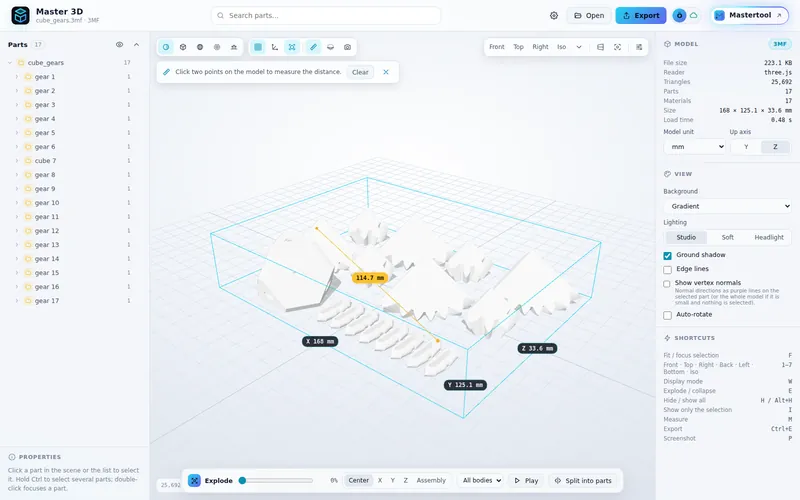Image resolution: width=800 pixels, height=500 pixels.
Task: Select the first display mode icon in toolbar
Action: 166,47
